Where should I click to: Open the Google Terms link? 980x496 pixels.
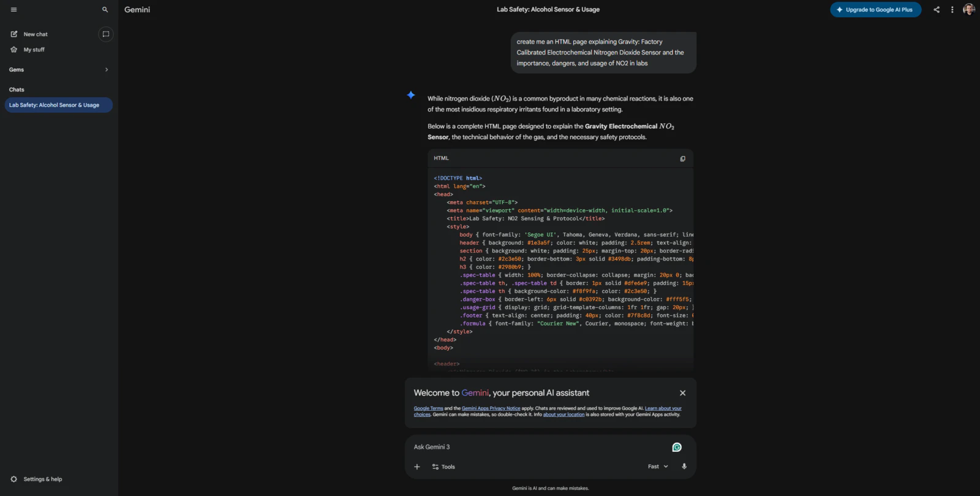point(428,408)
